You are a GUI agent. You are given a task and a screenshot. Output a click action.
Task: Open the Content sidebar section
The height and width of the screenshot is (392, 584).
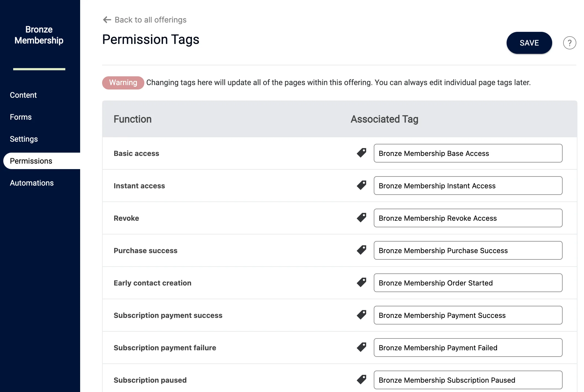[23, 95]
